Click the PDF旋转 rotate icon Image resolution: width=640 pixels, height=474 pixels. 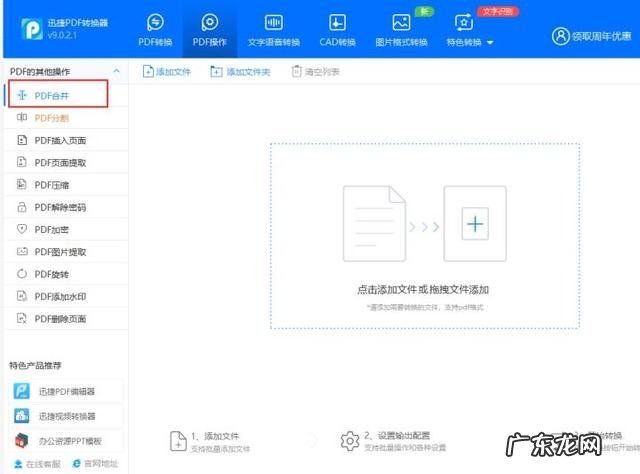tap(22, 274)
